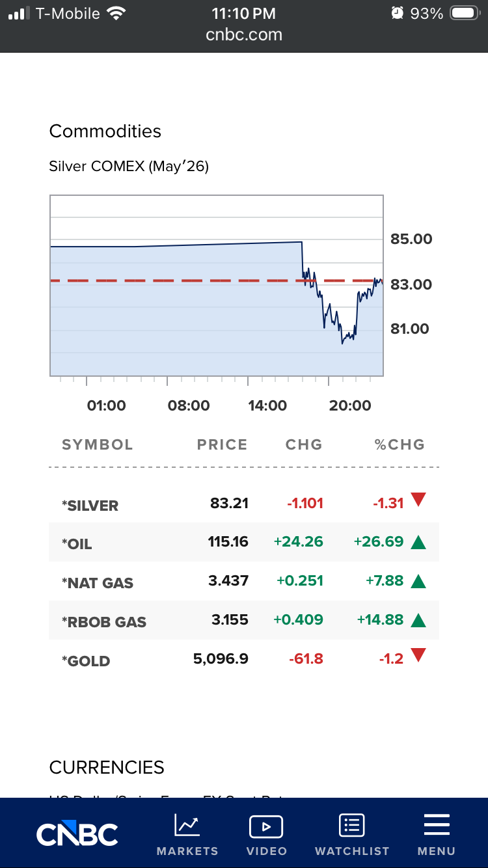Open the *RBOB GAS symbol link
The width and height of the screenshot is (488, 868).
coord(104,622)
